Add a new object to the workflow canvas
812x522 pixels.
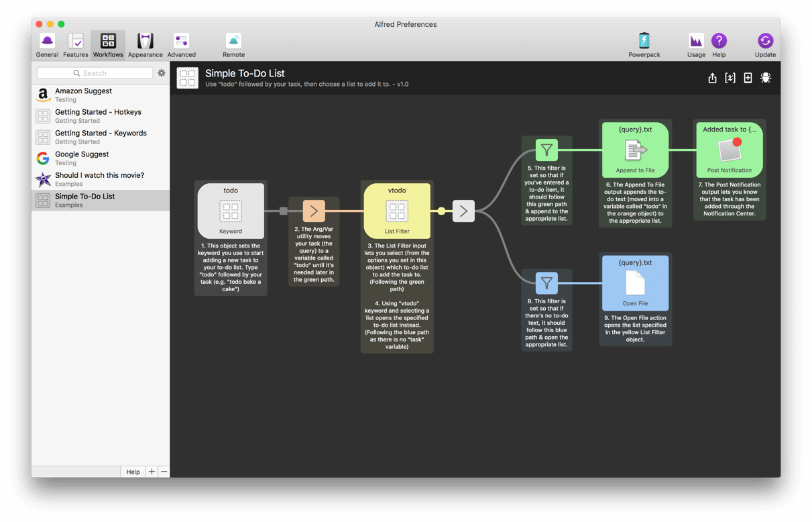748,78
